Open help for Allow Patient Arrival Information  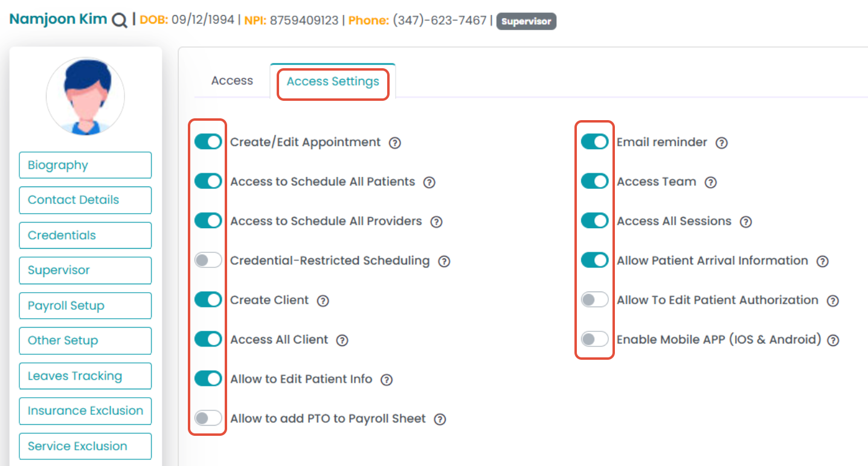(x=822, y=261)
